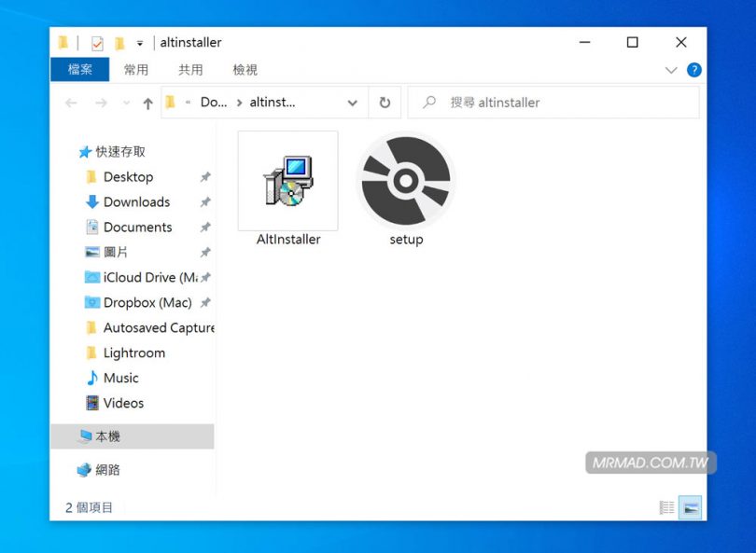Expand the ribbon using the chevron
Screen dimensions: 756x553
click(671, 69)
